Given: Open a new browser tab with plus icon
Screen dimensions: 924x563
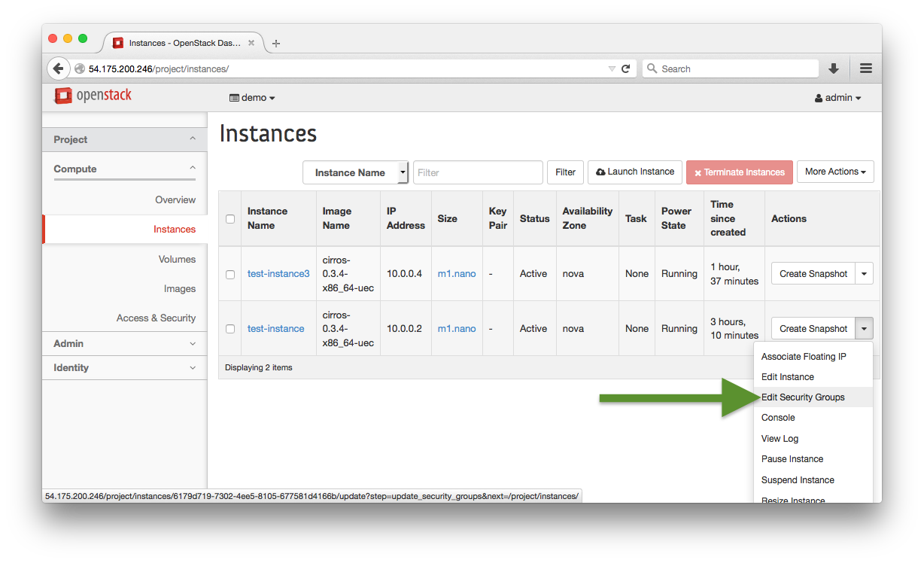Looking at the screenshot, I should 276,44.
